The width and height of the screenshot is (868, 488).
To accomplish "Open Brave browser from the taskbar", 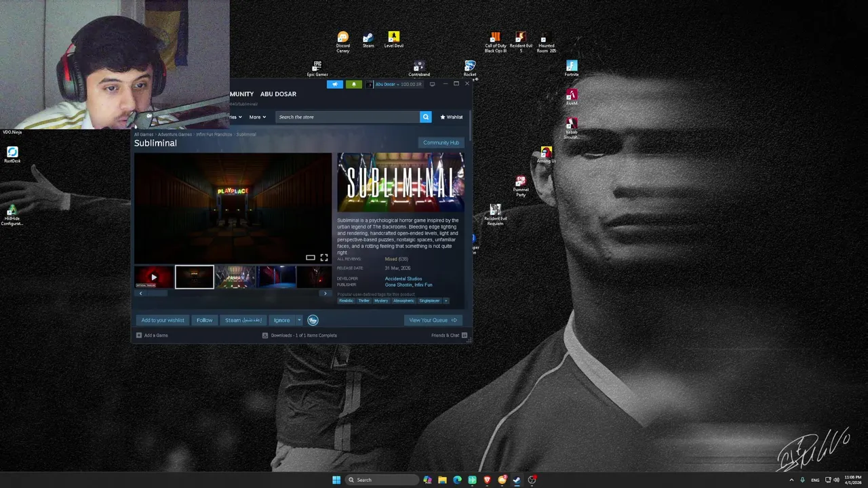I will tap(487, 480).
